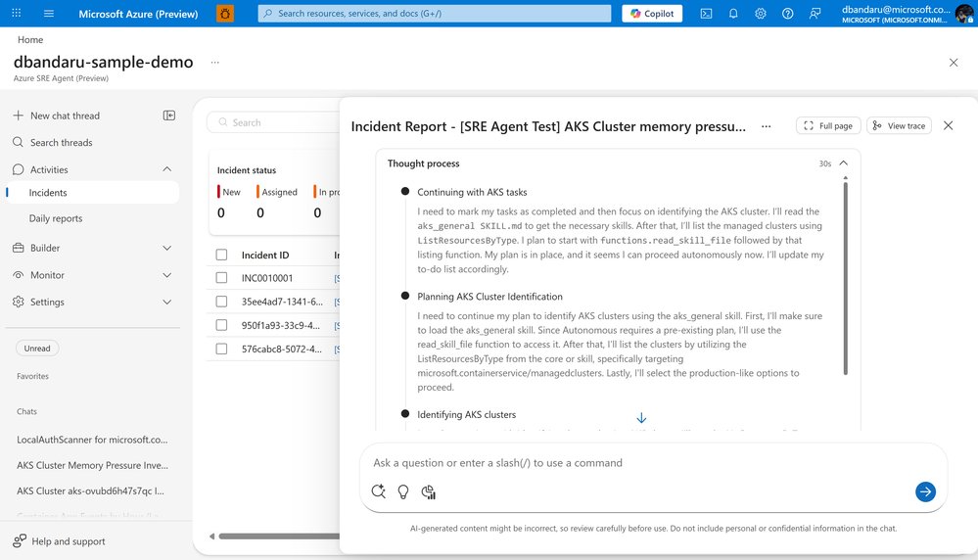Check the box for INC0010001
The width and height of the screenshot is (978, 560).
tap(221, 277)
